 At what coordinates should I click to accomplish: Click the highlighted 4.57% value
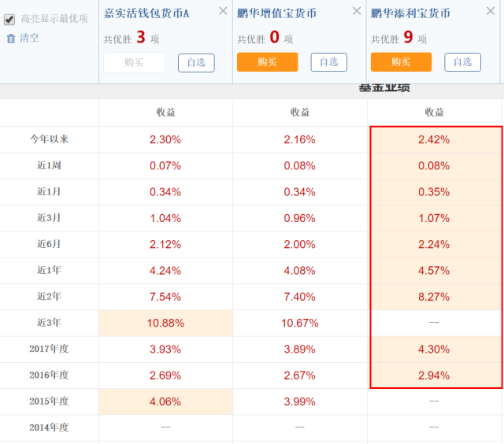(434, 271)
